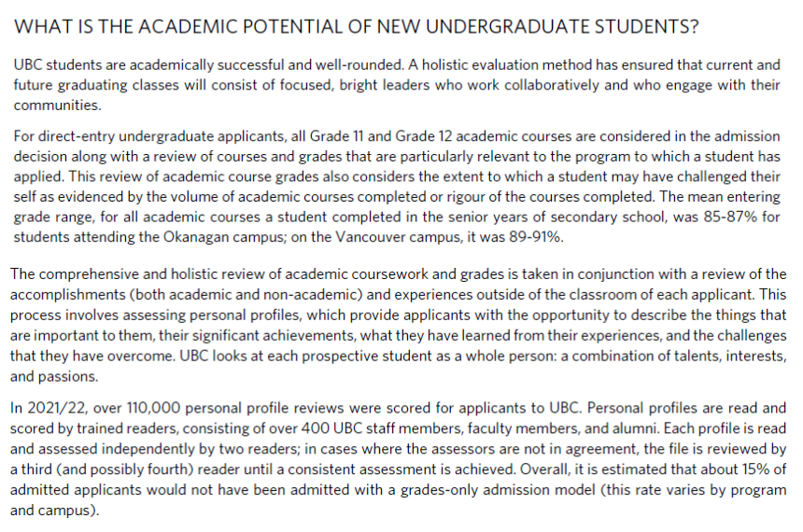Image resolution: width=803 pixels, height=532 pixels.
Task: Click the parenthetical "(both academic and non-academic)"
Action: pyautogui.click(x=246, y=294)
